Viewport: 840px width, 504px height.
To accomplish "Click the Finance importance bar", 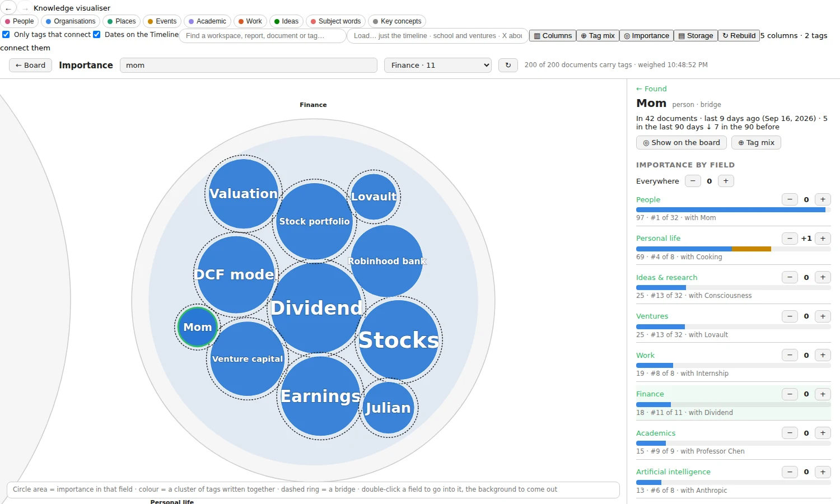I will pos(734,404).
